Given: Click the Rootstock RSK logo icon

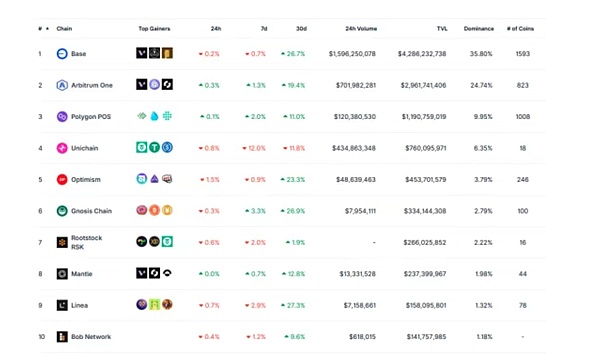Looking at the screenshot, I should pyautogui.click(x=62, y=242).
